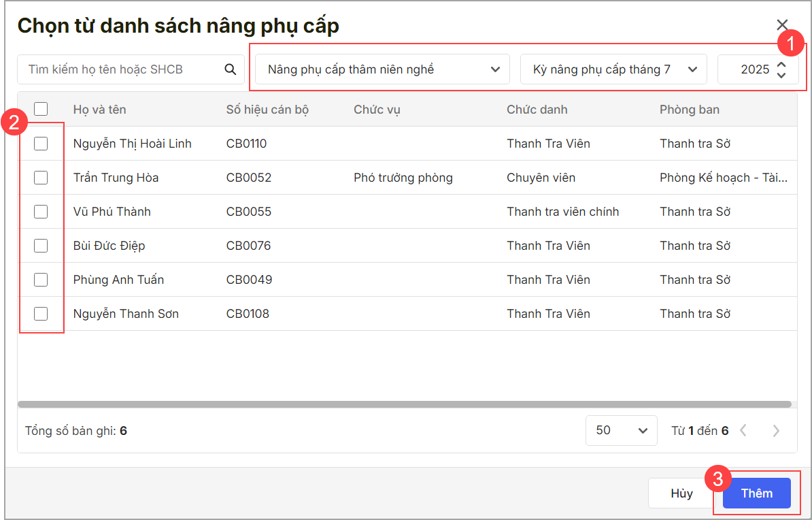The image size is (812, 520).
Task: Click the Chức vụ column header
Action: click(x=377, y=110)
